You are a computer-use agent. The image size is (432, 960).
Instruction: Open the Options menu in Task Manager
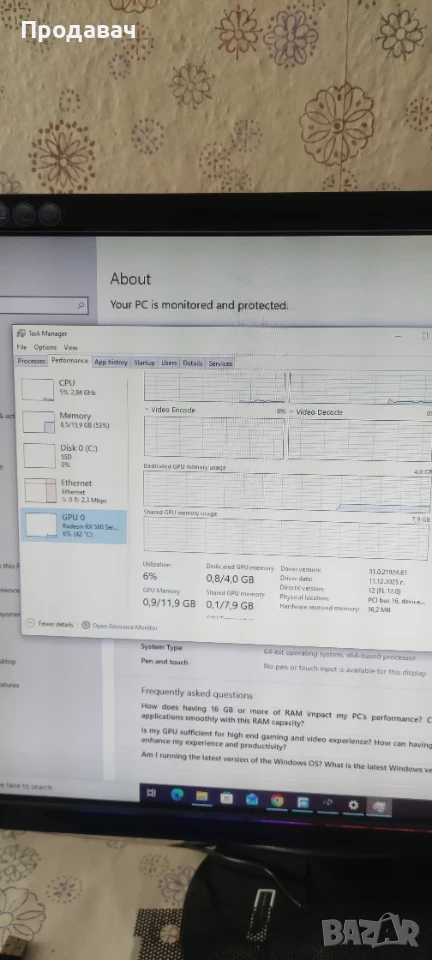45,347
